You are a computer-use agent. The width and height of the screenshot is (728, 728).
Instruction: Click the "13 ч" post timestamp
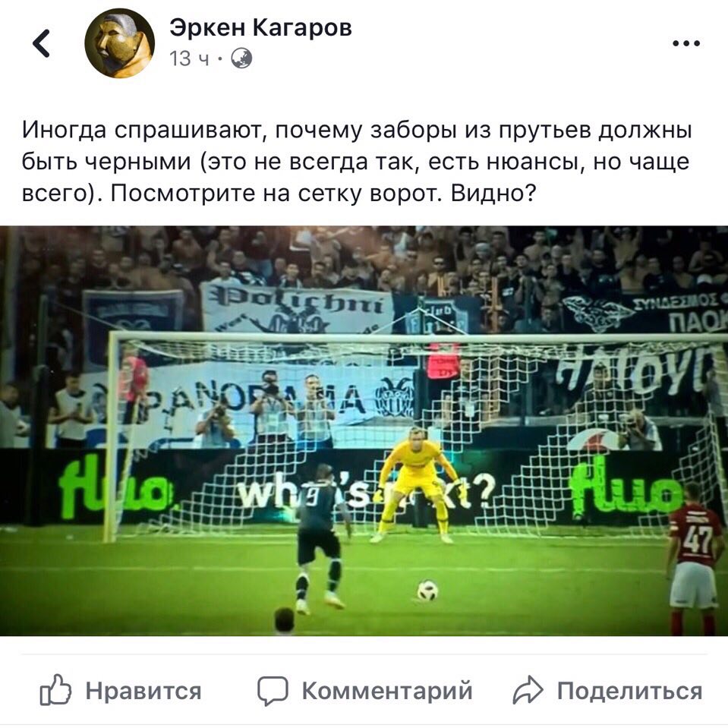[x=189, y=59]
